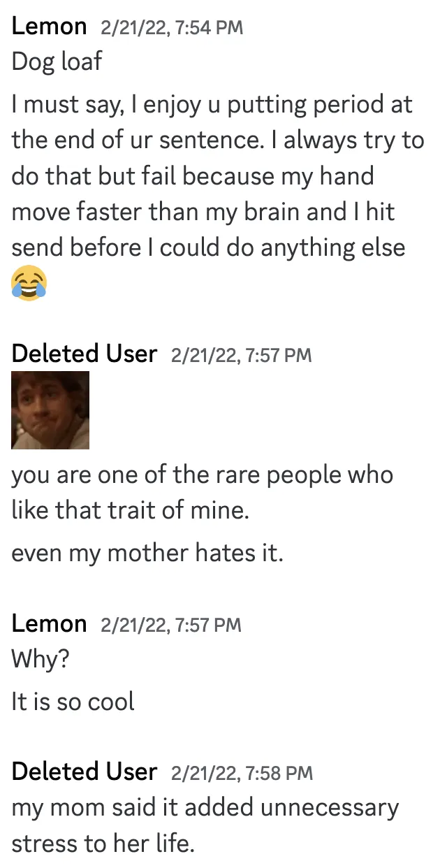440x868 pixels.
Task: Click the Lemon username at 7:54 PM
Action: [49, 27]
